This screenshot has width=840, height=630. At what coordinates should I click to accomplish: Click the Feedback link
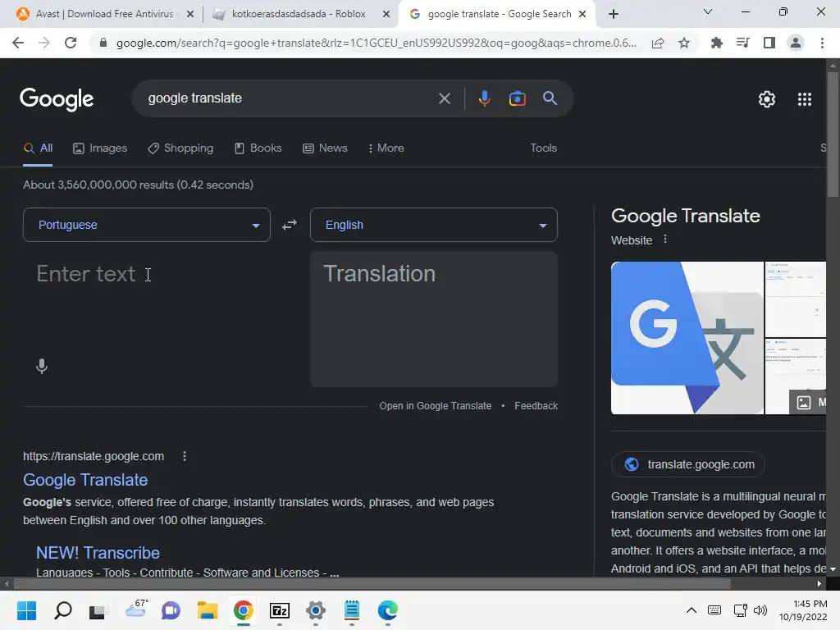pos(536,406)
